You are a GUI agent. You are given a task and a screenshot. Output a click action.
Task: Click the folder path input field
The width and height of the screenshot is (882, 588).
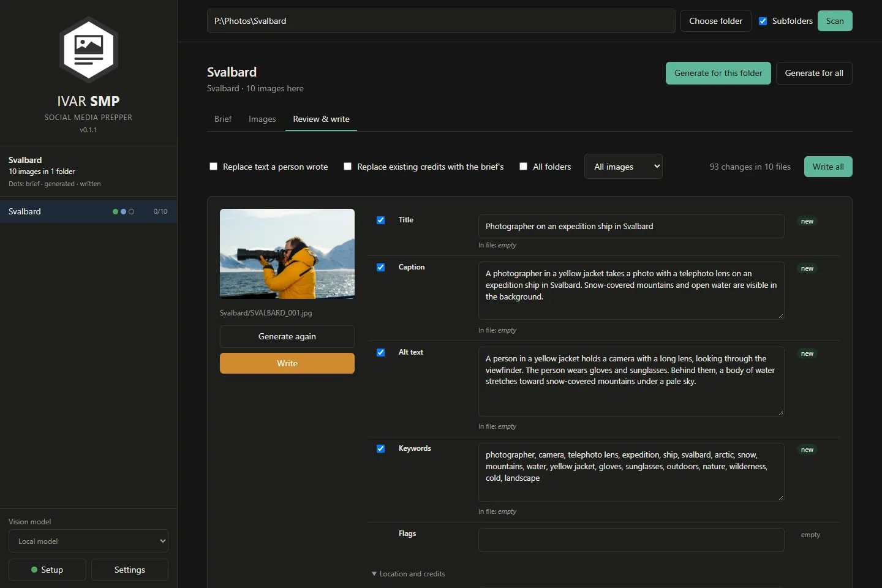tap(441, 21)
